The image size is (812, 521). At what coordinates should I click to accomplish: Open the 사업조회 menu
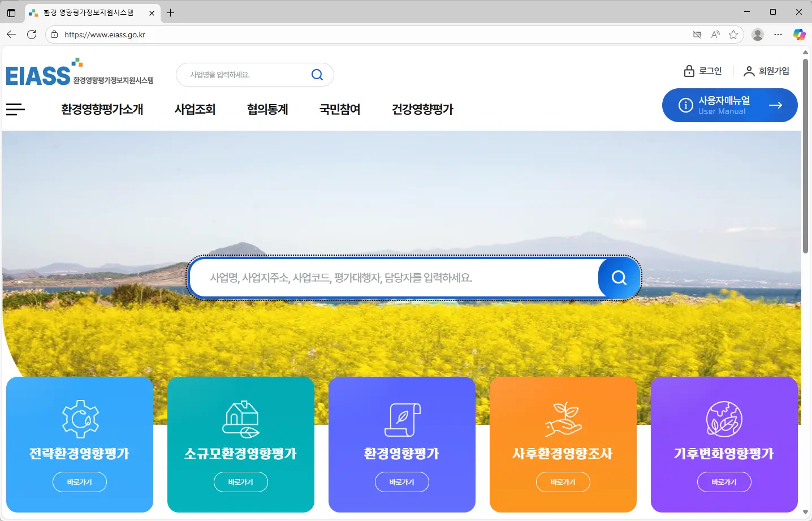(195, 109)
